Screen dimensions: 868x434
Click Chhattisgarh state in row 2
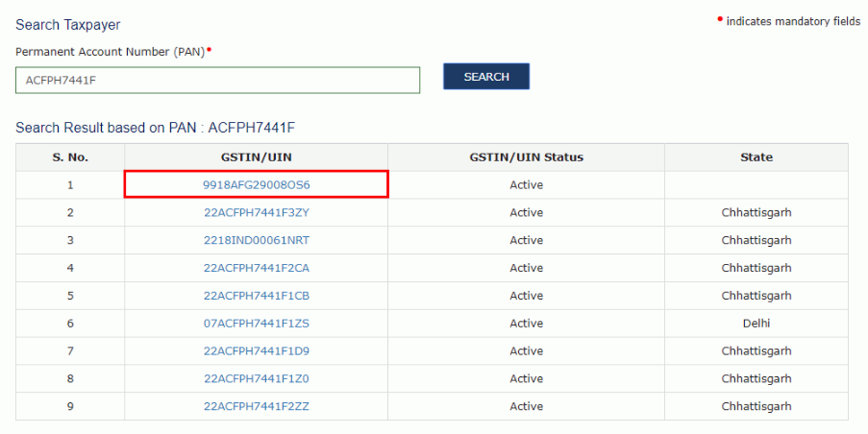(756, 212)
